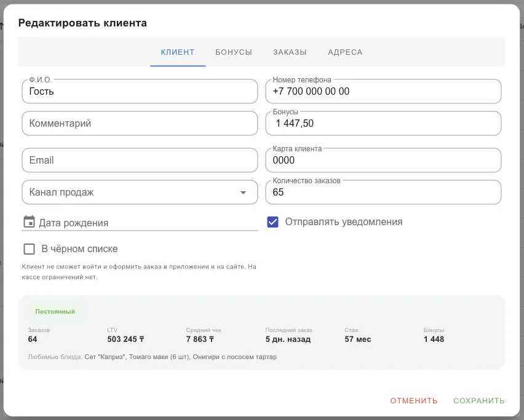
Task: Click the Редактировать клиента dialog title
Action: point(82,23)
